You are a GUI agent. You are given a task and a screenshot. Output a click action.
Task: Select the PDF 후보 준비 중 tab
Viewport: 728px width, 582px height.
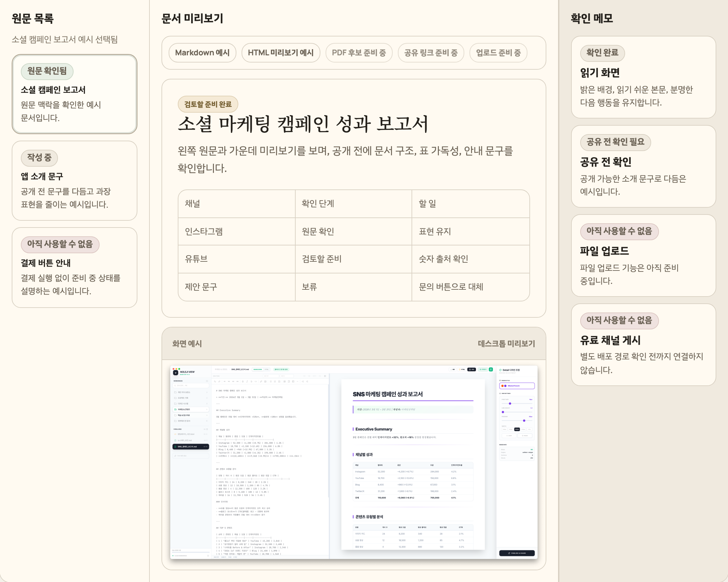[358, 53]
